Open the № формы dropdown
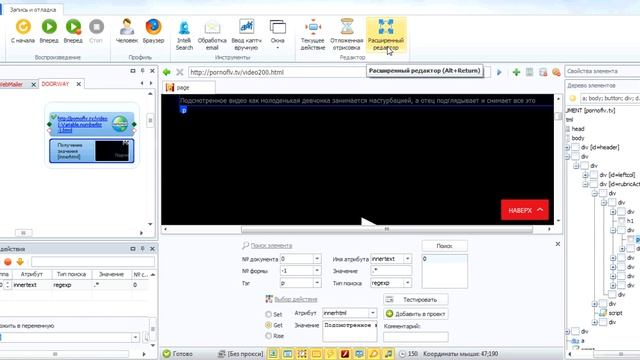 tap(317, 271)
